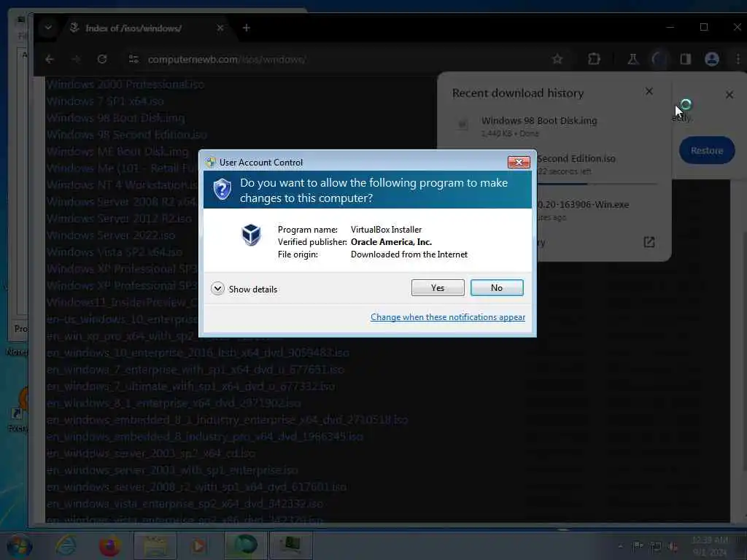
Task: Open the browser three-dot menu
Action: pyautogui.click(x=738, y=59)
